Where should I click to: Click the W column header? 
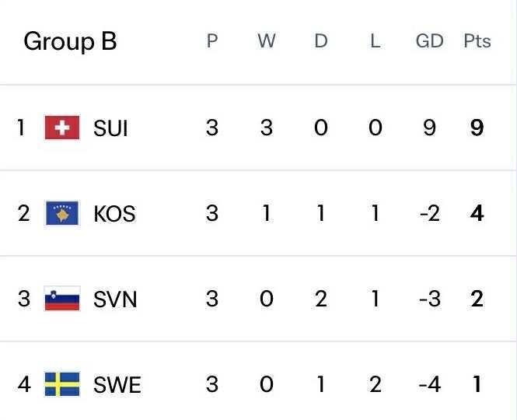tap(267, 41)
